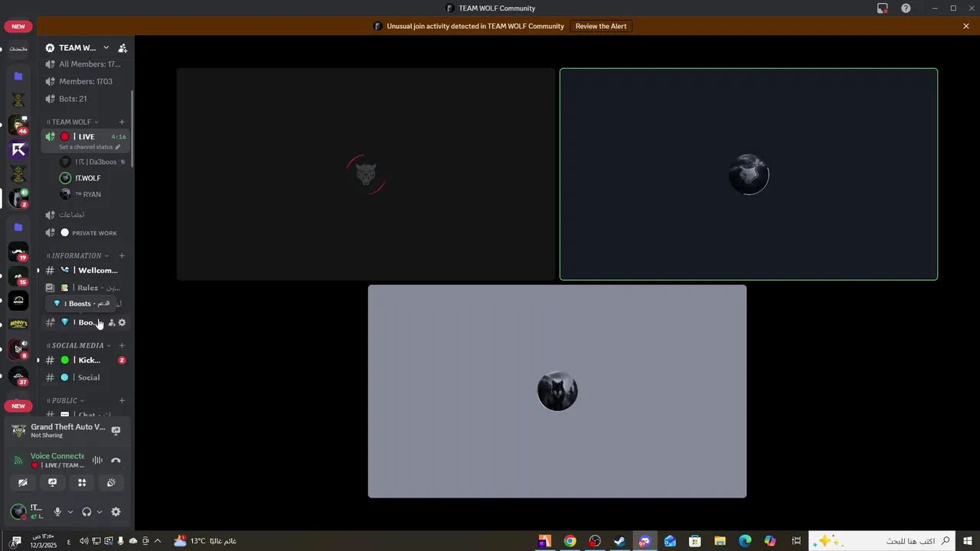Screen dimensions: 980x551
Task: Open headphone output options chevron
Action: (100, 512)
